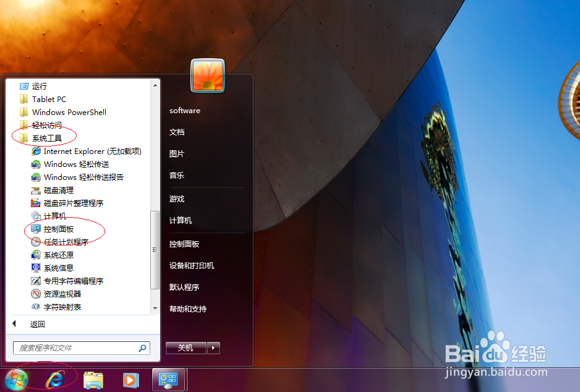Viewport: 580px width, 392px height.
Task: Open the 系统信息 icon
Action: (36, 268)
